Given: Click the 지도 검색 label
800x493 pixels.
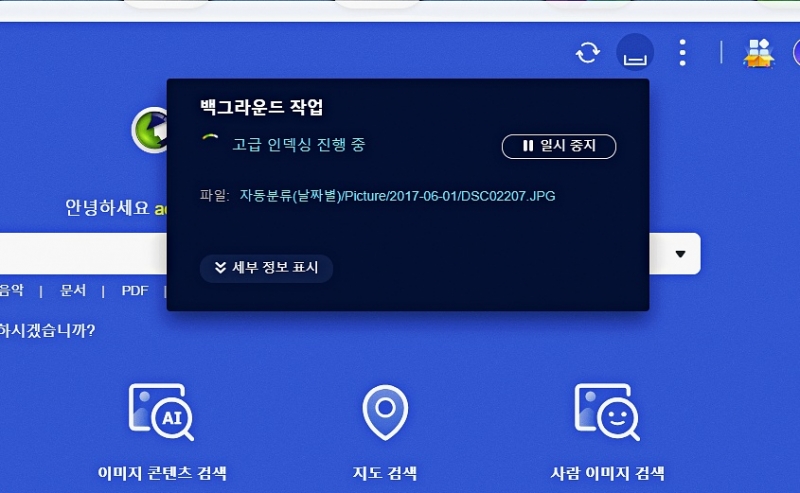Looking at the screenshot, I should [384, 473].
